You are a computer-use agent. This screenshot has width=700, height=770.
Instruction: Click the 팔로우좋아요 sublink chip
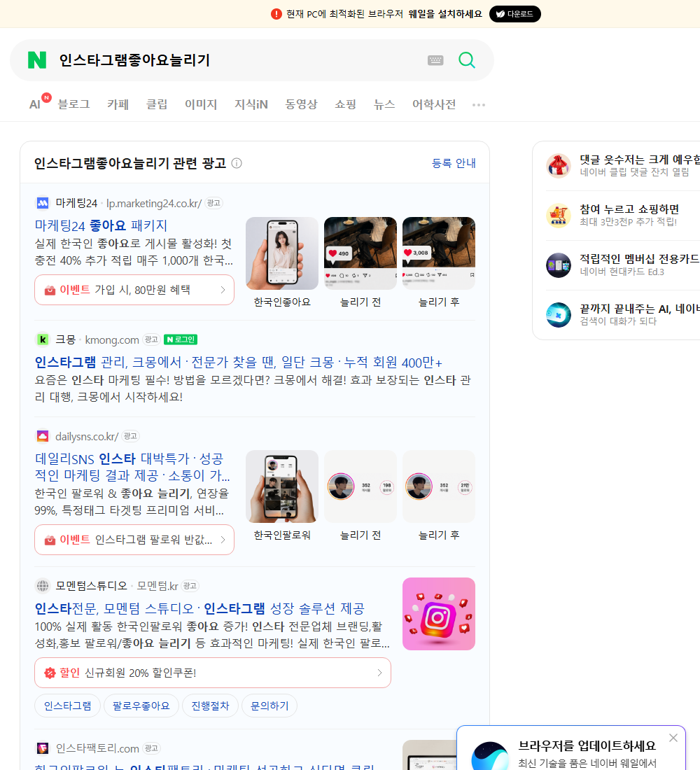141,706
